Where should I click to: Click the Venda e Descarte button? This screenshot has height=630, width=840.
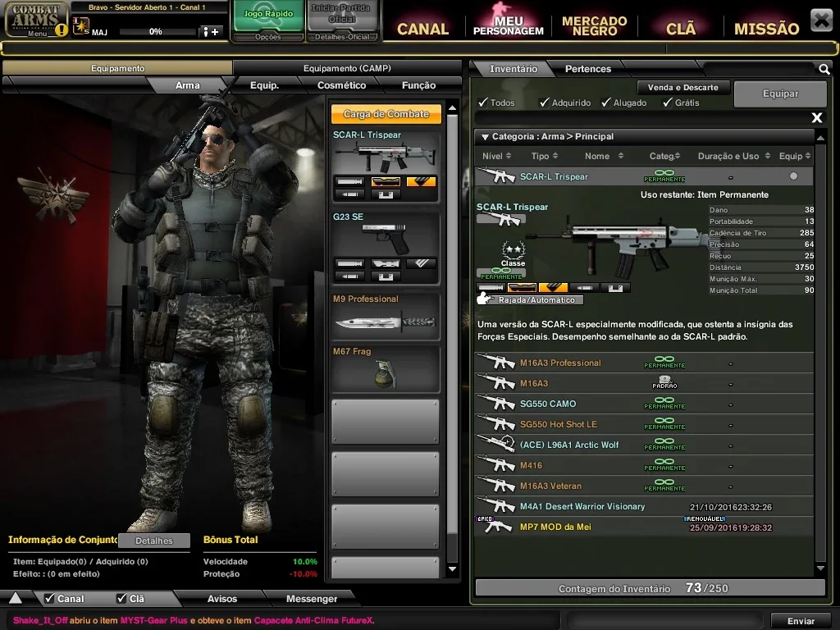point(682,87)
